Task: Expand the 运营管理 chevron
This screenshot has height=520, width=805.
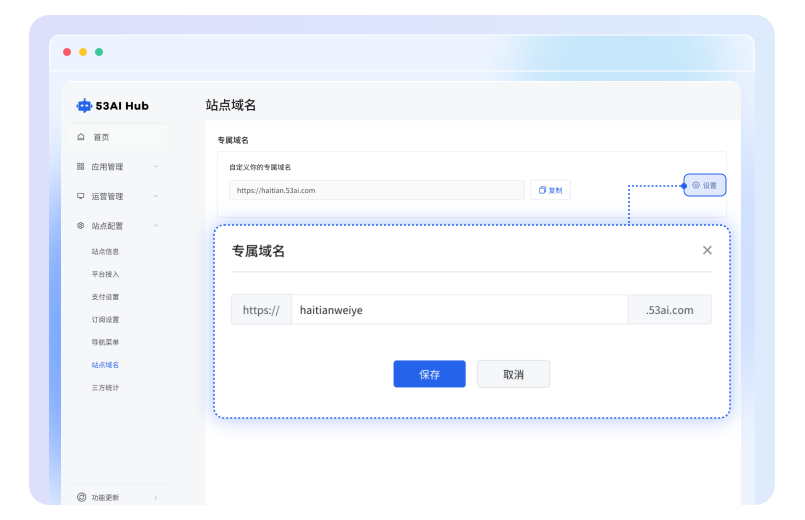Action: (x=155, y=197)
